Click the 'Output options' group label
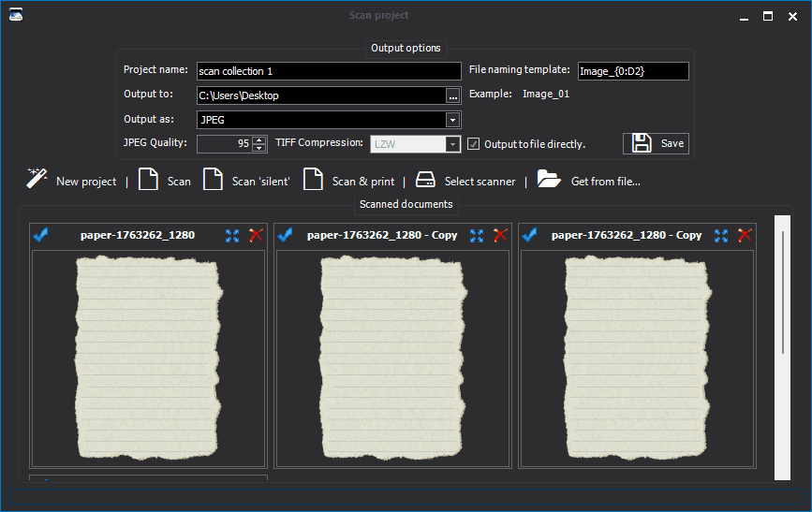The width and height of the screenshot is (812, 512). pos(406,48)
